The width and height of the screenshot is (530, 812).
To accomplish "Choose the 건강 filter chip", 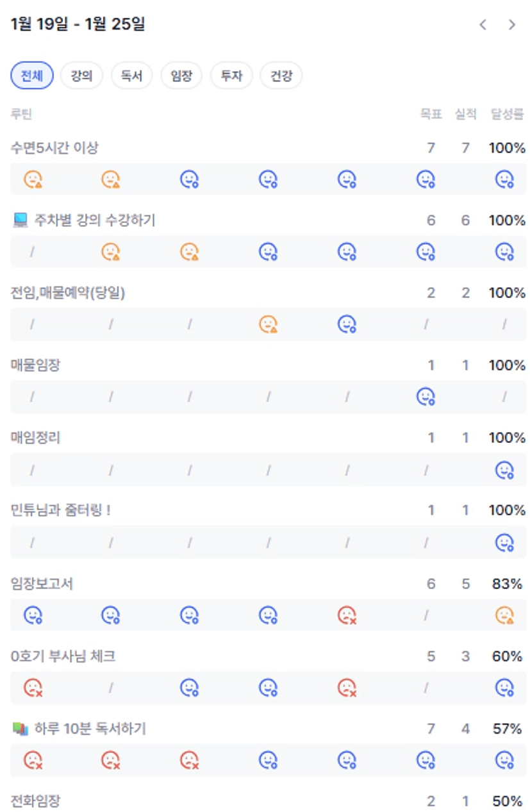I will coord(281,76).
